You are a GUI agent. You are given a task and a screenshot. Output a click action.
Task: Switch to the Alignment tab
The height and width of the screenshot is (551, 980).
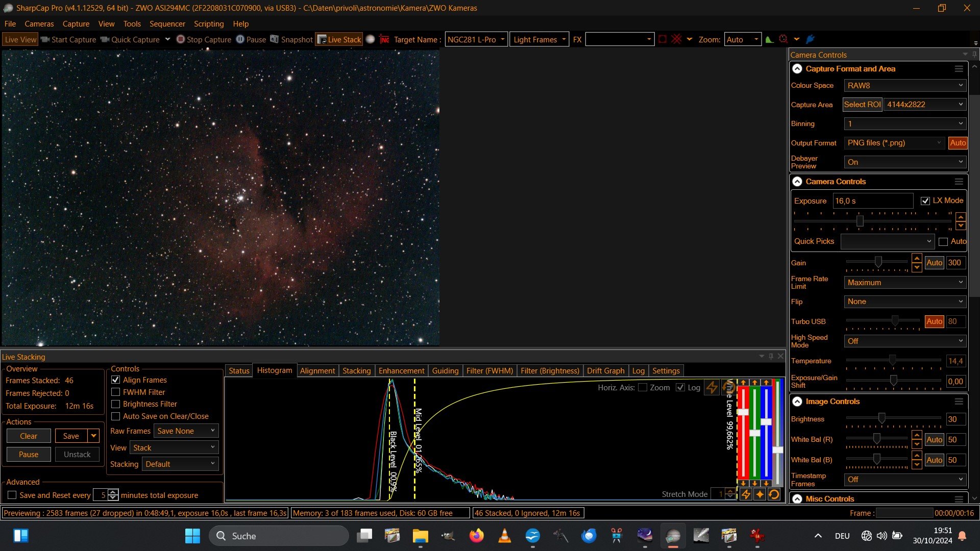point(317,371)
